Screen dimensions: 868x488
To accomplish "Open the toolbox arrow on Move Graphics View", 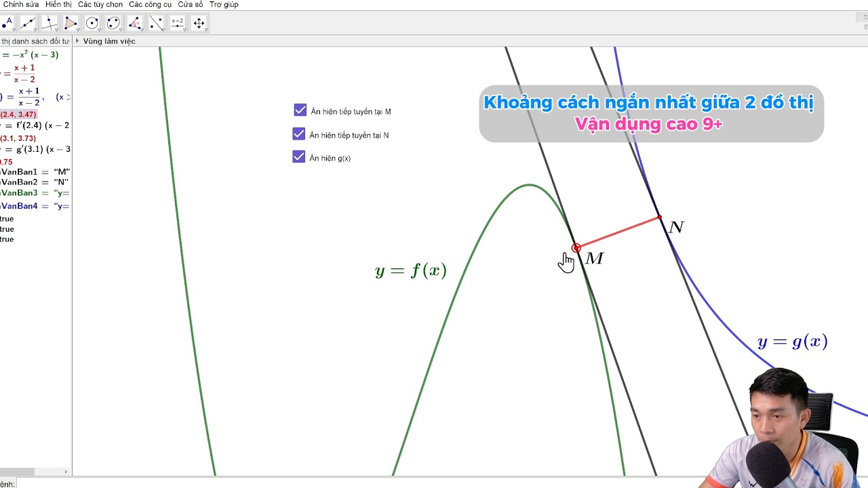I will (x=206, y=30).
